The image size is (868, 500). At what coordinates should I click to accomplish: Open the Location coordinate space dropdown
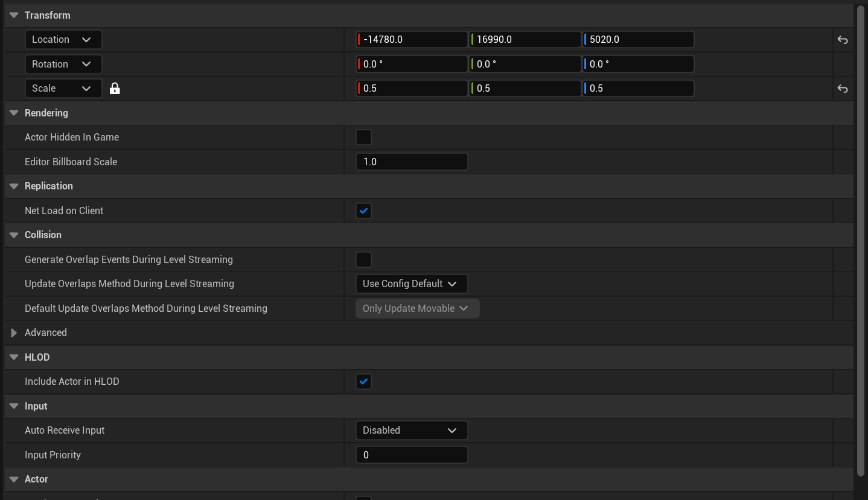63,39
